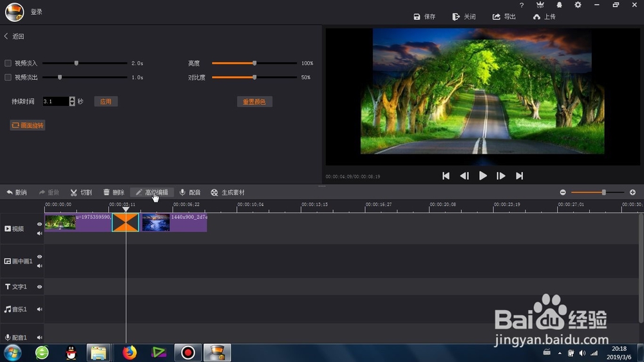Select the first green forest video clip
The width and height of the screenshot is (644, 362).
[78, 222]
